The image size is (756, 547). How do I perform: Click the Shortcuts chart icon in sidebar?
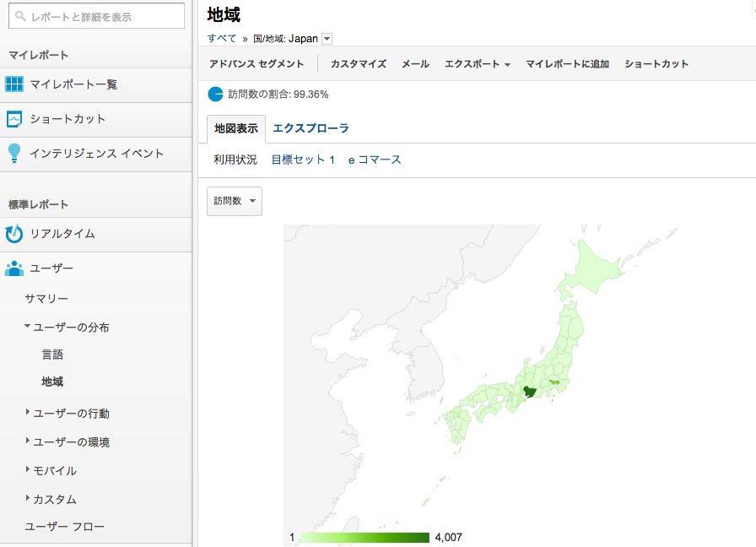point(14,119)
